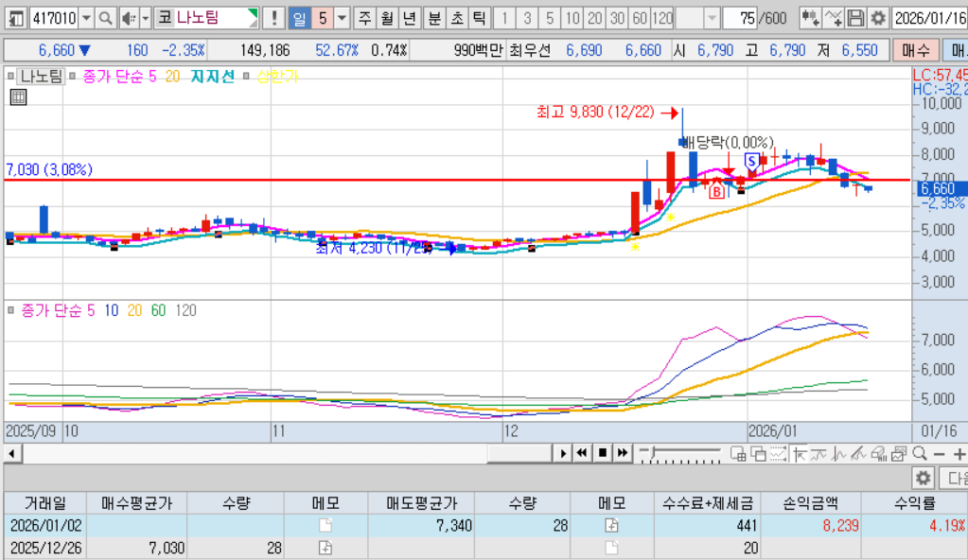Select the 1 interval button

click(504, 19)
